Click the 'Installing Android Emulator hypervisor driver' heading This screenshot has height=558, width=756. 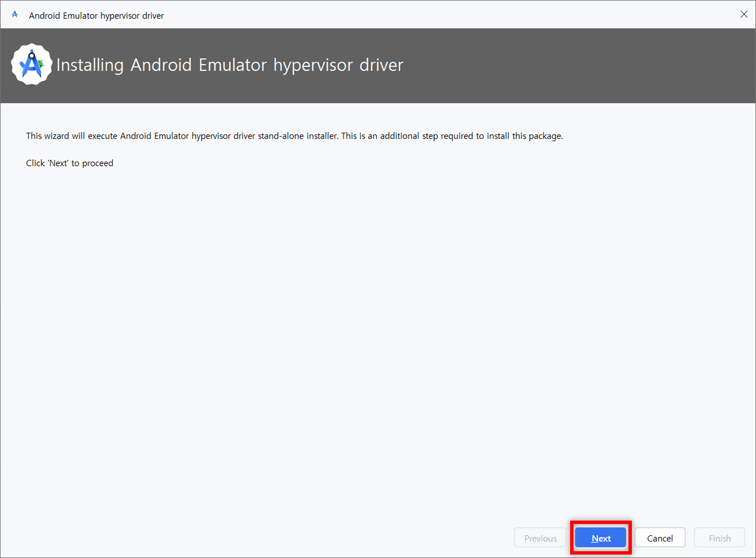pos(230,65)
